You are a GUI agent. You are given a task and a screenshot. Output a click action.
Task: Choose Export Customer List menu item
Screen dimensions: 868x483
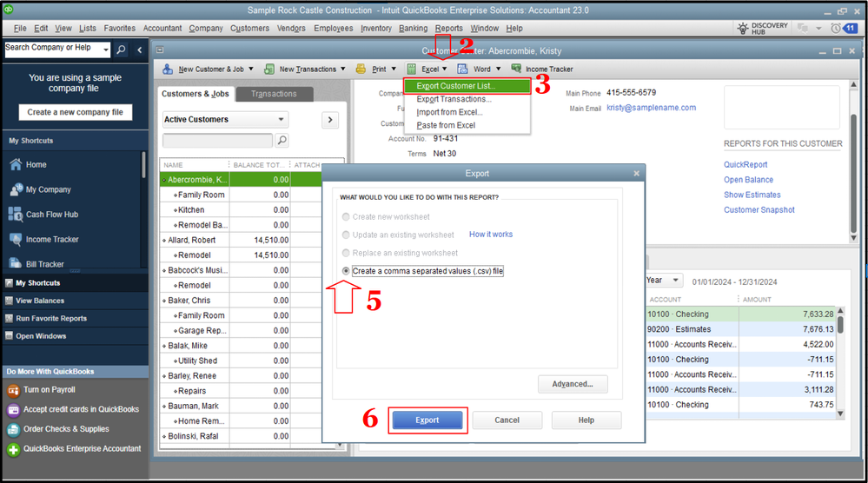467,86
